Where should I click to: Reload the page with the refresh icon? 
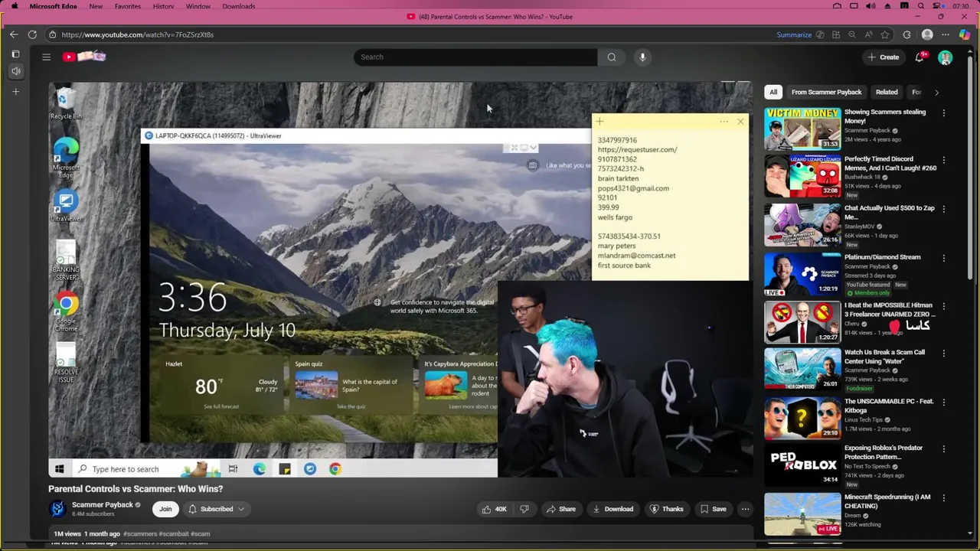click(32, 34)
